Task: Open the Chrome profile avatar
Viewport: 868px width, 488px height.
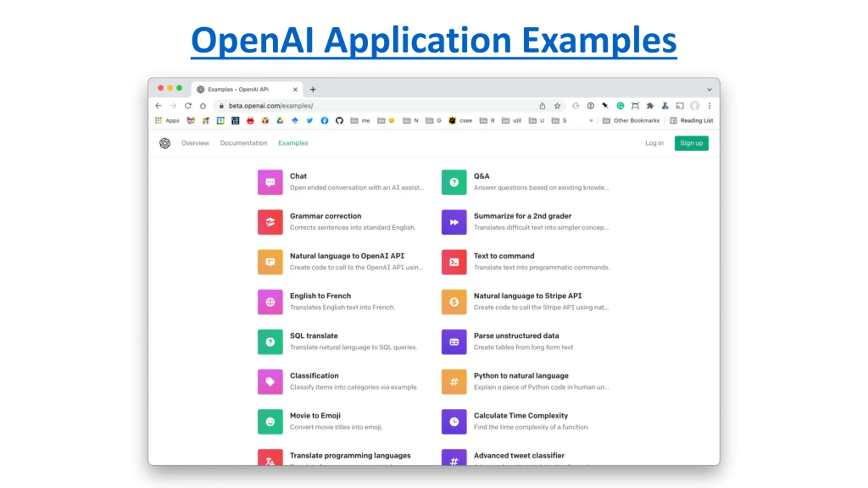Action: coord(694,106)
